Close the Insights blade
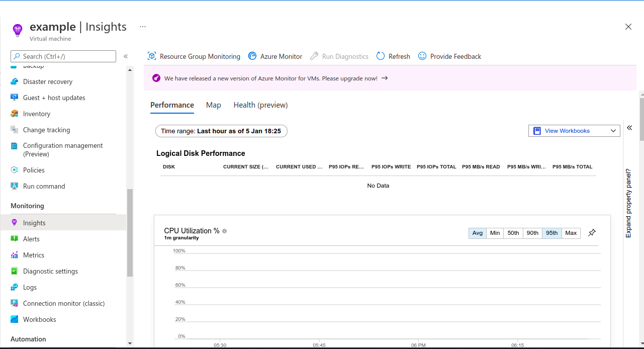This screenshot has height=349, width=644. tap(628, 27)
